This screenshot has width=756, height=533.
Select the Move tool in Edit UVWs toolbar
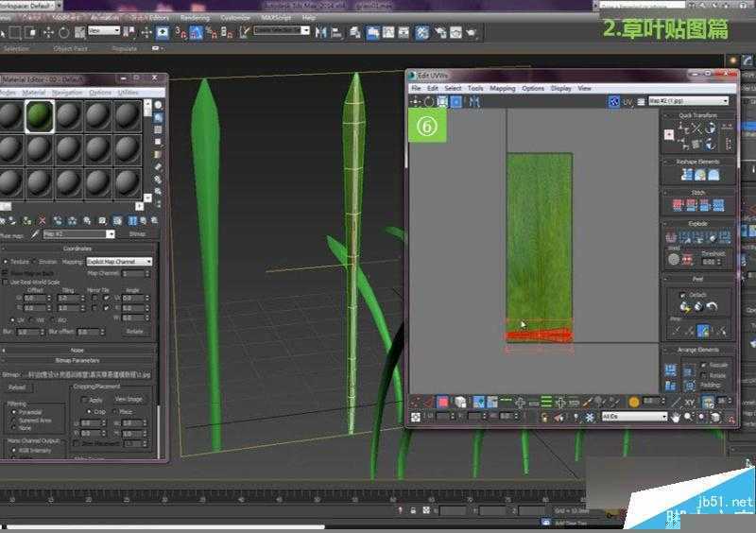tap(416, 101)
